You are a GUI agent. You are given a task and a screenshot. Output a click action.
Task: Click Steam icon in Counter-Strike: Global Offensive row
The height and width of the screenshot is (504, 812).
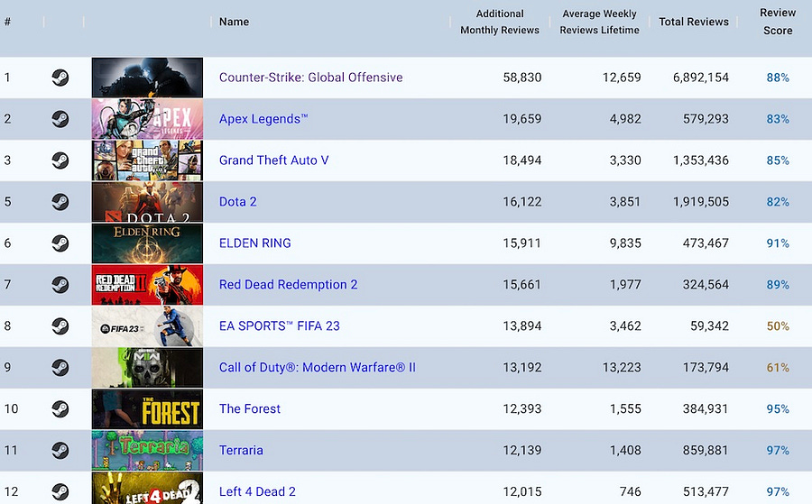click(60, 78)
